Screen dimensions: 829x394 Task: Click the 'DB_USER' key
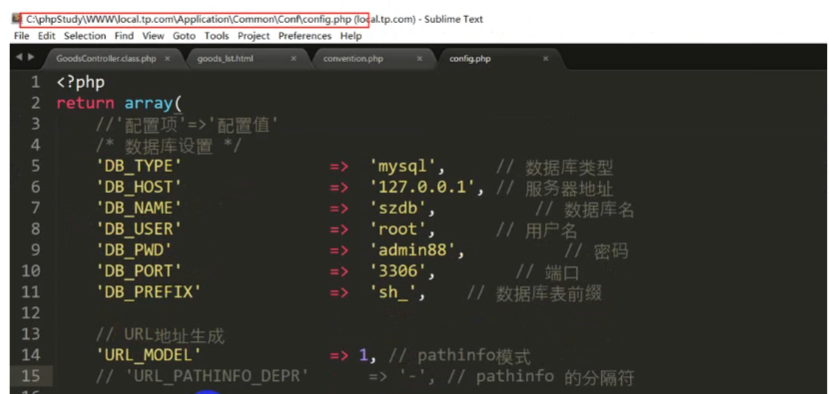pyautogui.click(x=139, y=230)
